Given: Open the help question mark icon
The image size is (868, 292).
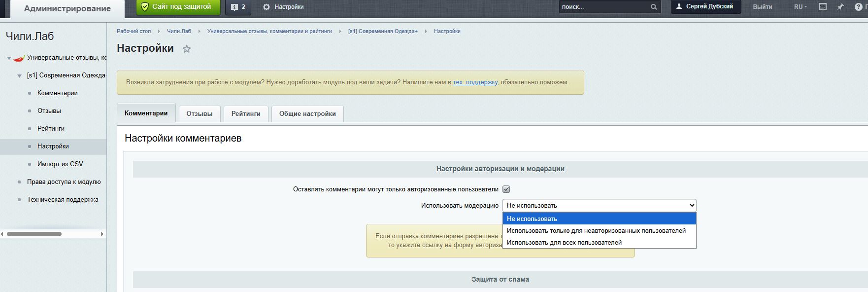Looking at the screenshot, I should tap(858, 7).
